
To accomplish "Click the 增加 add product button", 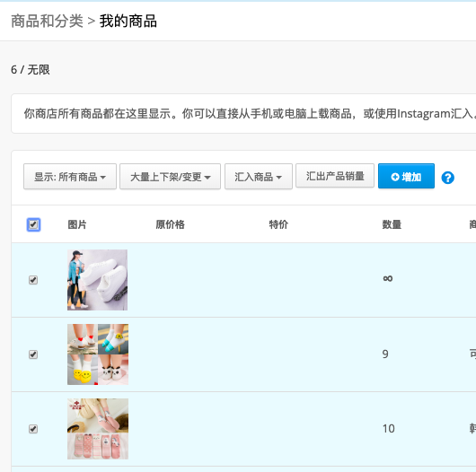I will pos(406,176).
